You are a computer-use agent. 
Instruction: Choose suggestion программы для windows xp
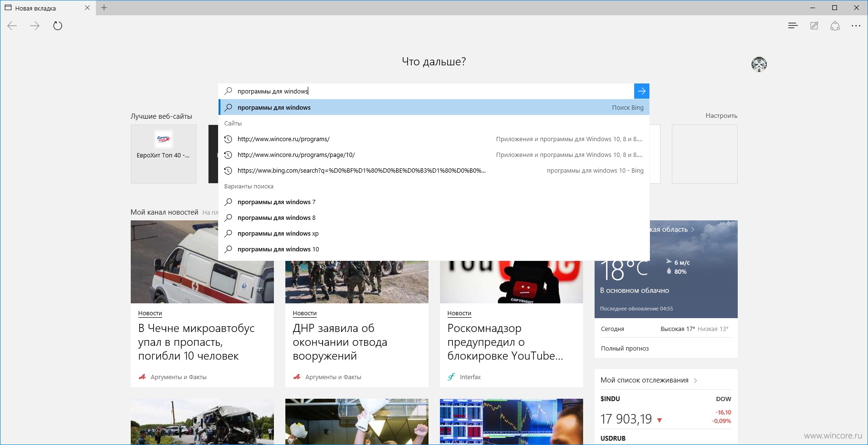point(434,234)
